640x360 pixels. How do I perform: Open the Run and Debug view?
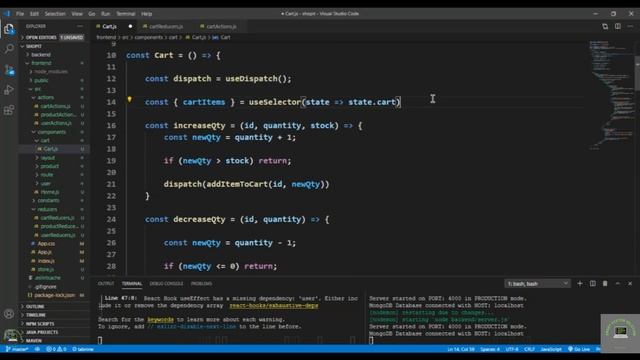[9, 90]
